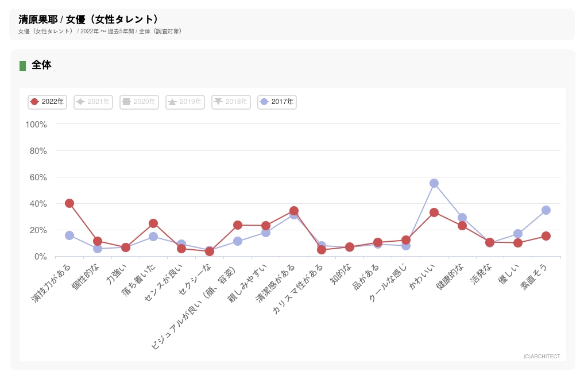
Task: Show the 2018年 legend series
Action: 231,102
